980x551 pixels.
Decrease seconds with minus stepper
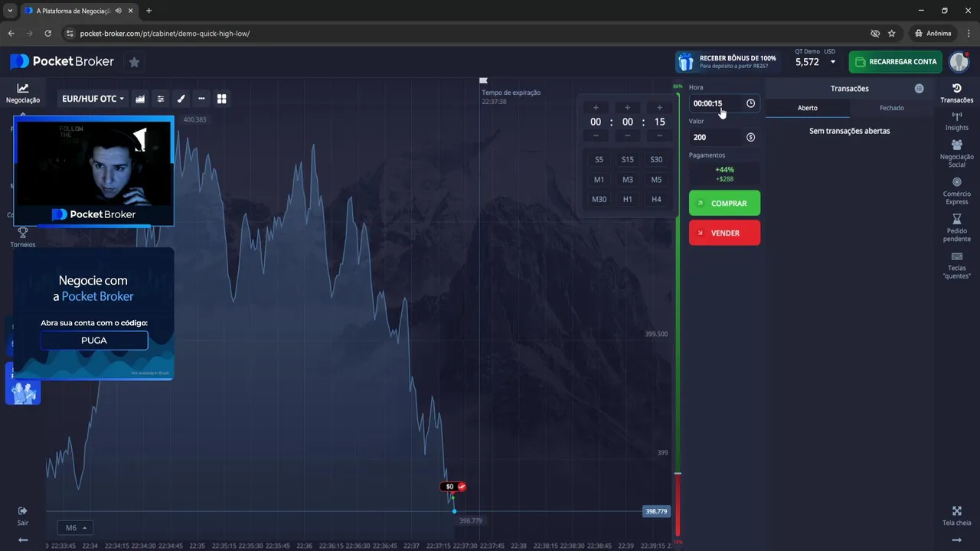(659, 135)
